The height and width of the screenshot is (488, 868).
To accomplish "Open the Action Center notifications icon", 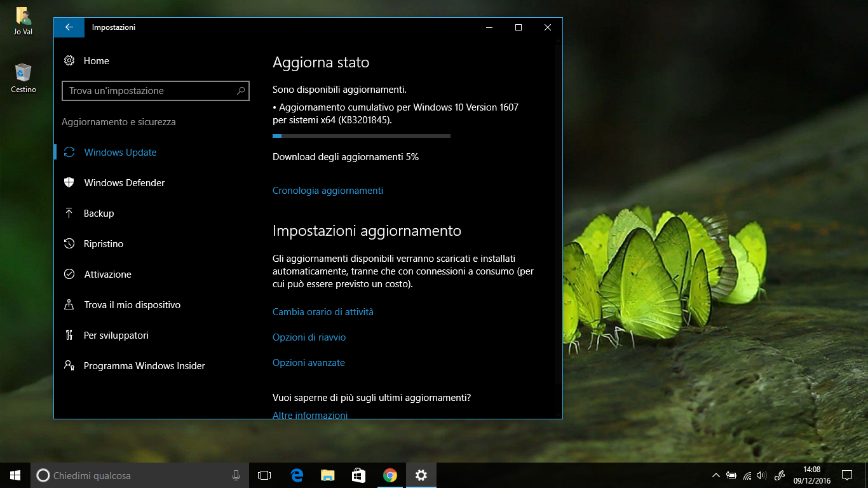I will (846, 475).
